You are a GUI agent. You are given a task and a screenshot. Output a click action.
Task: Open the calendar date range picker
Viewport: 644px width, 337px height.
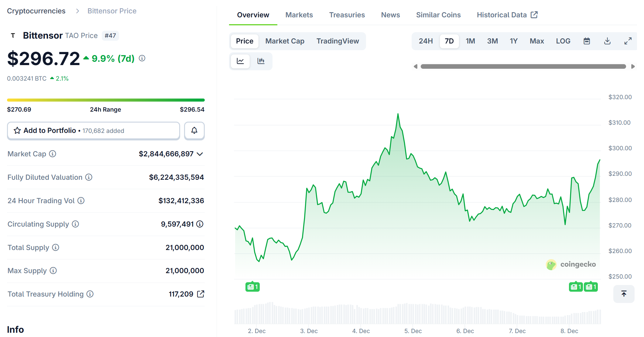pos(587,41)
